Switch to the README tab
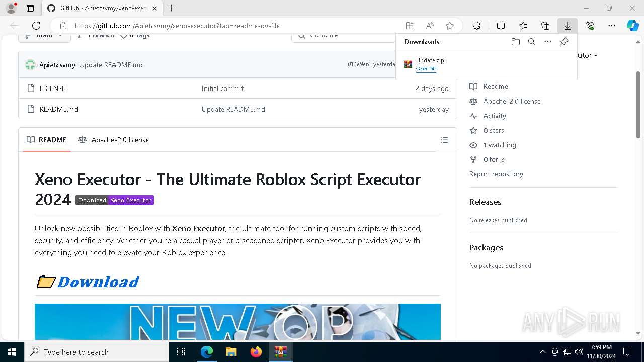 click(x=47, y=140)
